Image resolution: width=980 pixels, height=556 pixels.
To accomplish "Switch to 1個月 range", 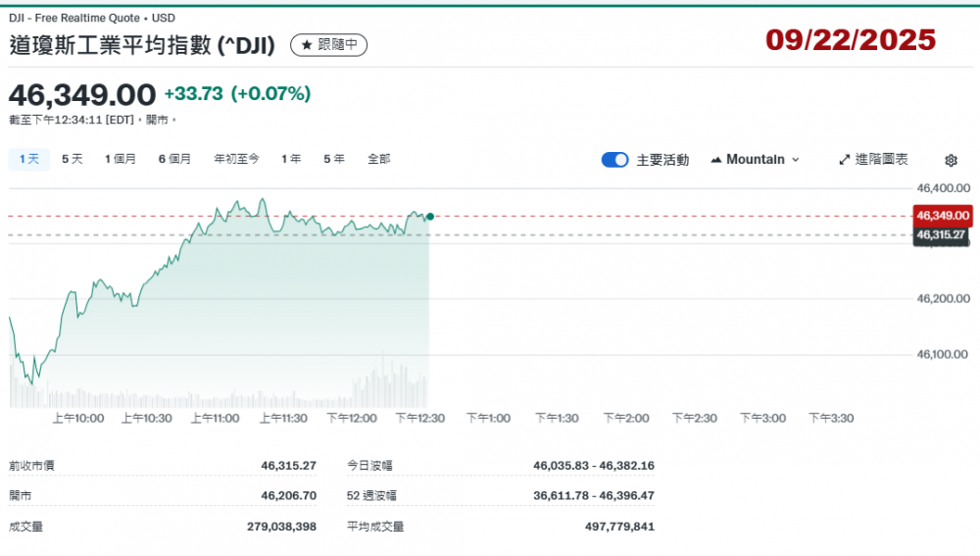I will point(121,159).
